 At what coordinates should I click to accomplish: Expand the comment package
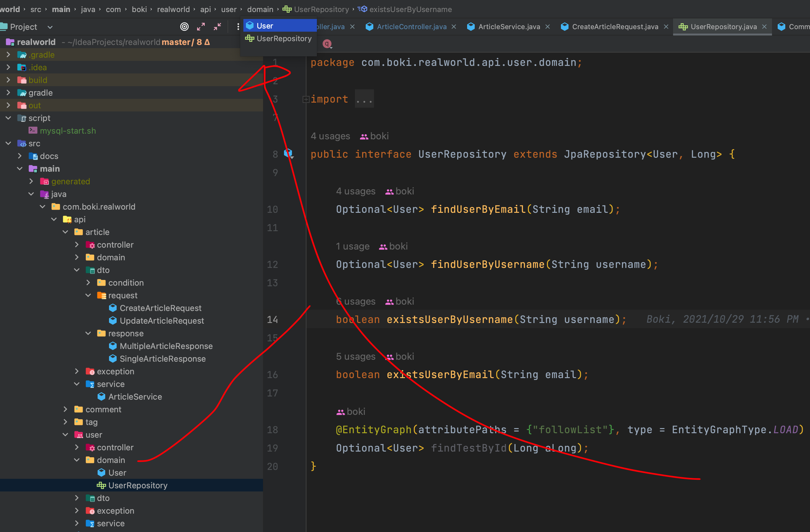coord(65,409)
